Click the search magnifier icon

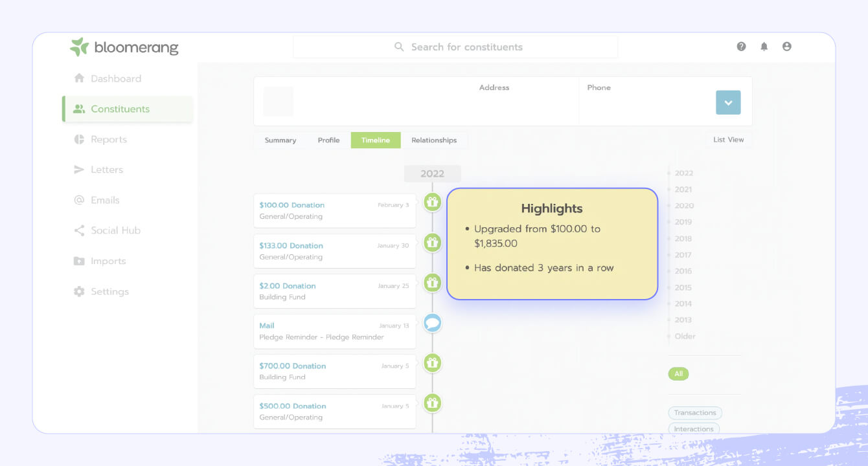[x=399, y=47]
